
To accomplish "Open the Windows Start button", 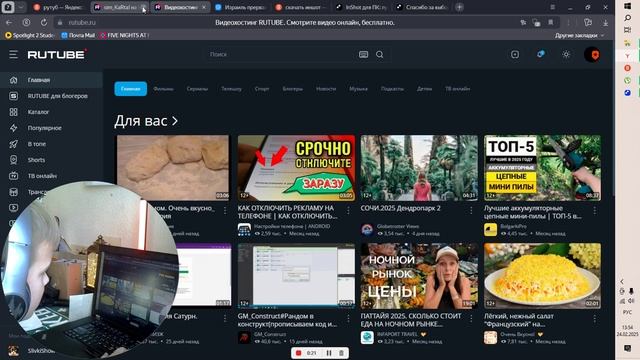I will click(x=628, y=6).
